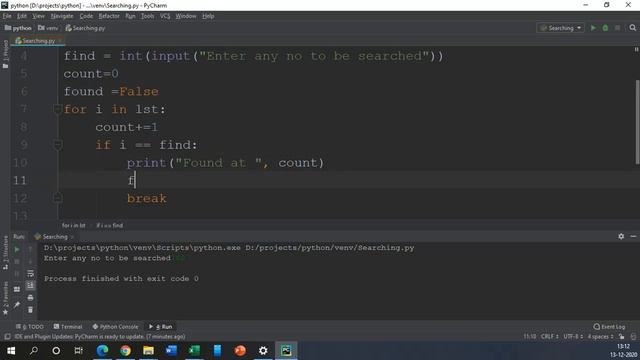Open Search Everywhere magnifier in toolbar
This screenshot has width=640, height=360.
pyautogui.click(x=633, y=28)
